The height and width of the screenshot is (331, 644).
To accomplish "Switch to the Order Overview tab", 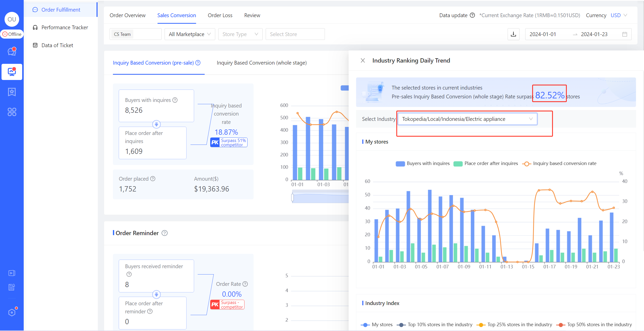I will coord(128,15).
